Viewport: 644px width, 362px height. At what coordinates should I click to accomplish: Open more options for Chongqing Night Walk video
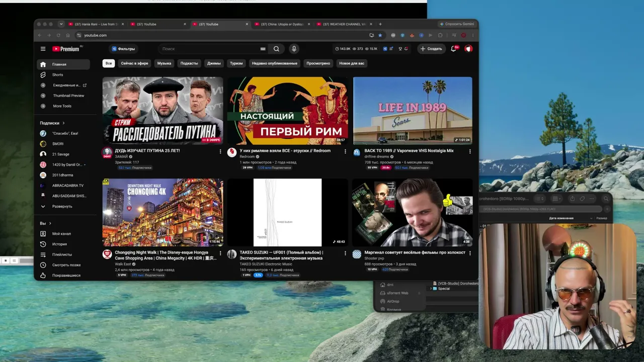[220, 253]
